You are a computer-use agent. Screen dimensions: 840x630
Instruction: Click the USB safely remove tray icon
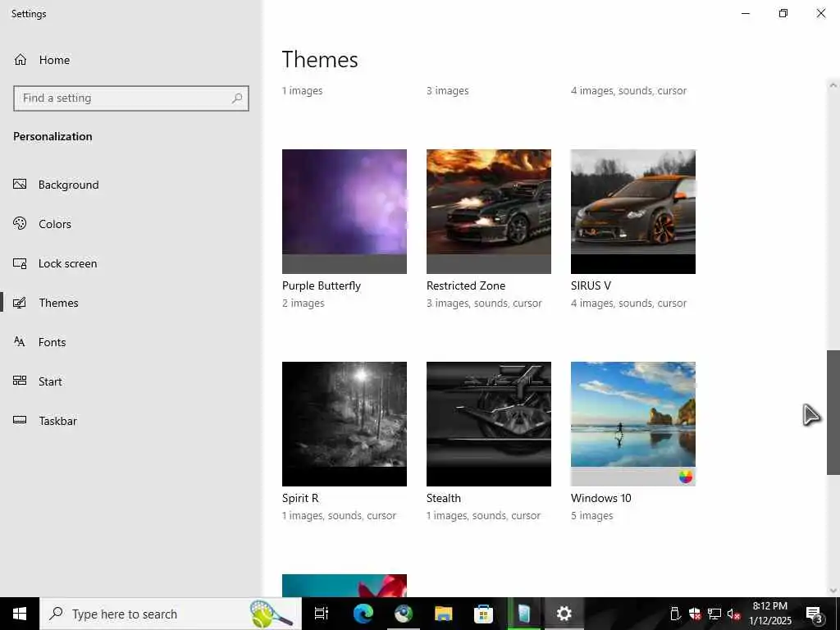675,614
